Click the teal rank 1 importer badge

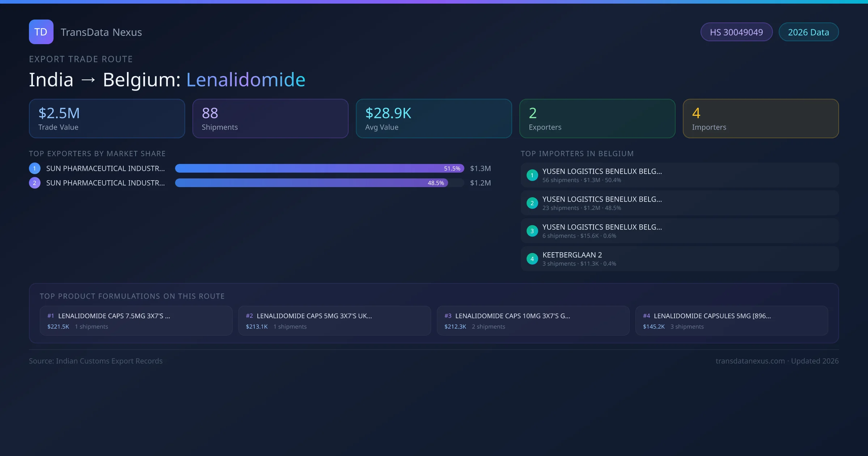(532, 175)
